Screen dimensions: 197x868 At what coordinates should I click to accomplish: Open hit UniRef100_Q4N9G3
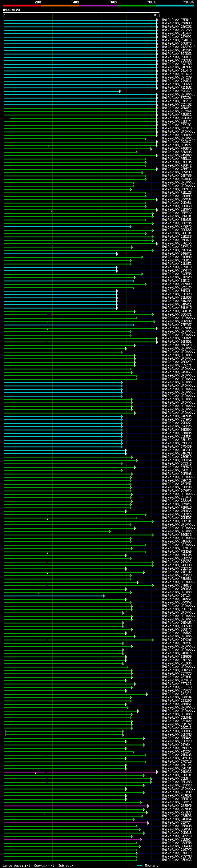[x=176, y=772]
